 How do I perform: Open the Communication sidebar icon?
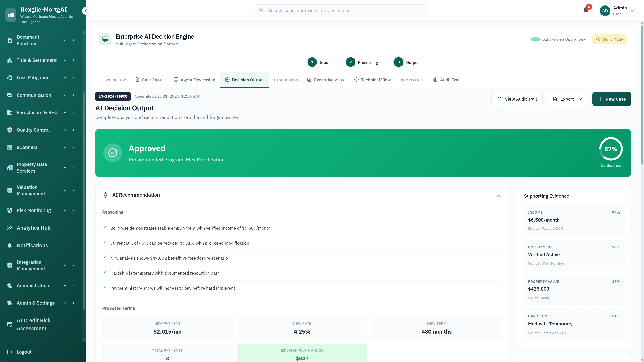(10, 95)
